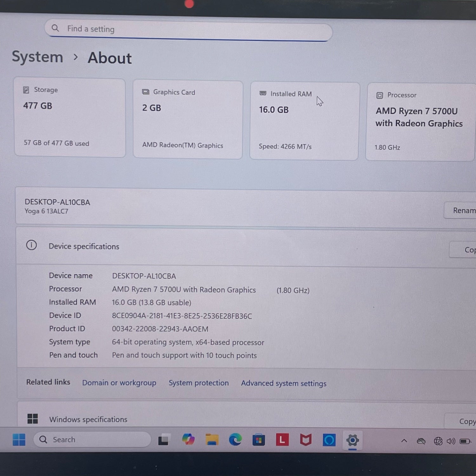This screenshot has width=476, height=476.
Task: Click the Rename this PC button
Action: [x=460, y=210]
